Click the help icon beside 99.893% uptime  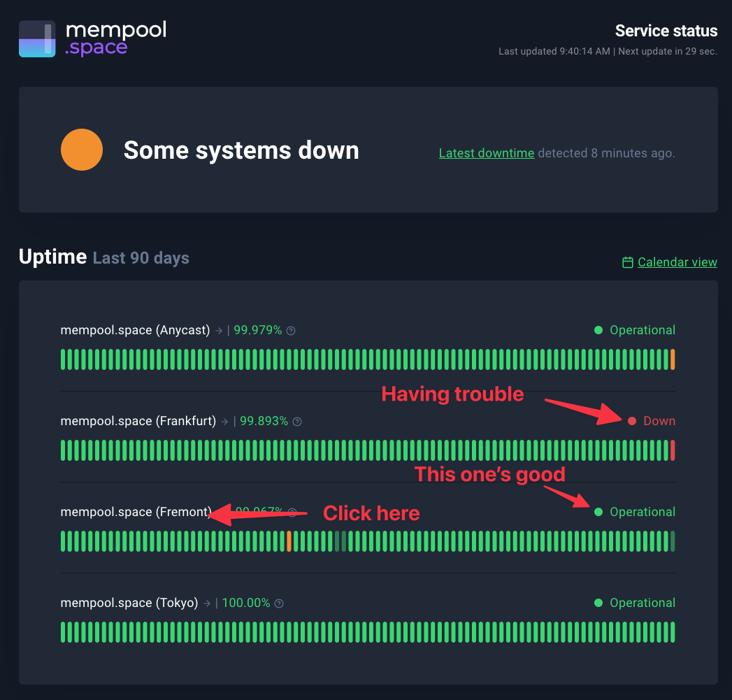tap(297, 422)
